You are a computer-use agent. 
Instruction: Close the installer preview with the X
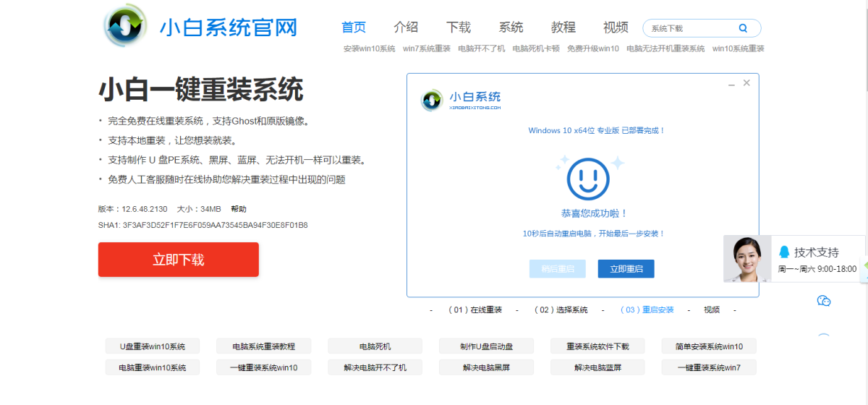[746, 83]
